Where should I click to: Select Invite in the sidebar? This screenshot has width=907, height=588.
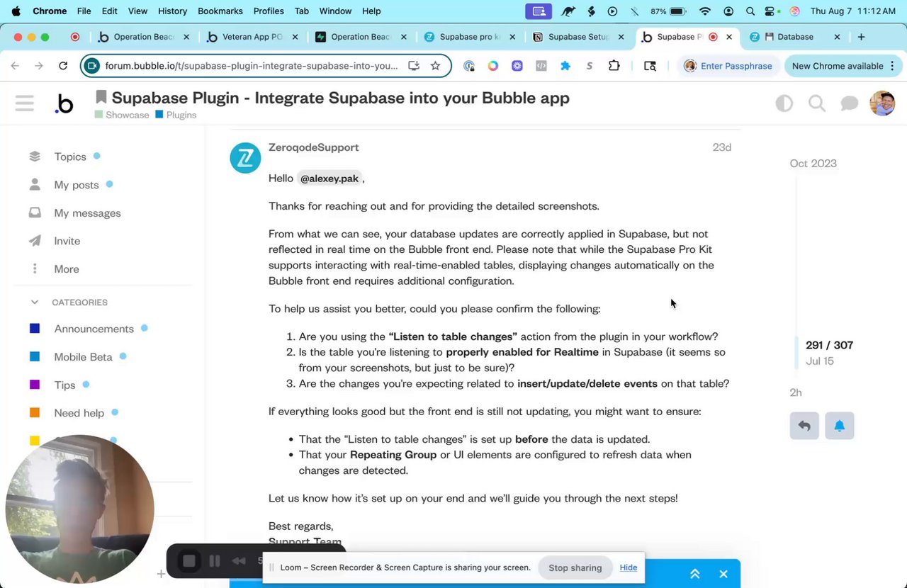pos(67,241)
